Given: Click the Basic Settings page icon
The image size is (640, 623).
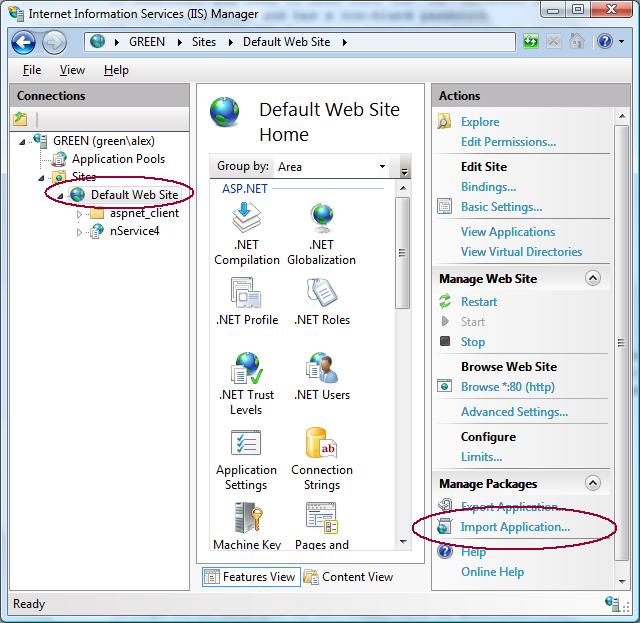Looking at the screenshot, I should tap(444, 206).
